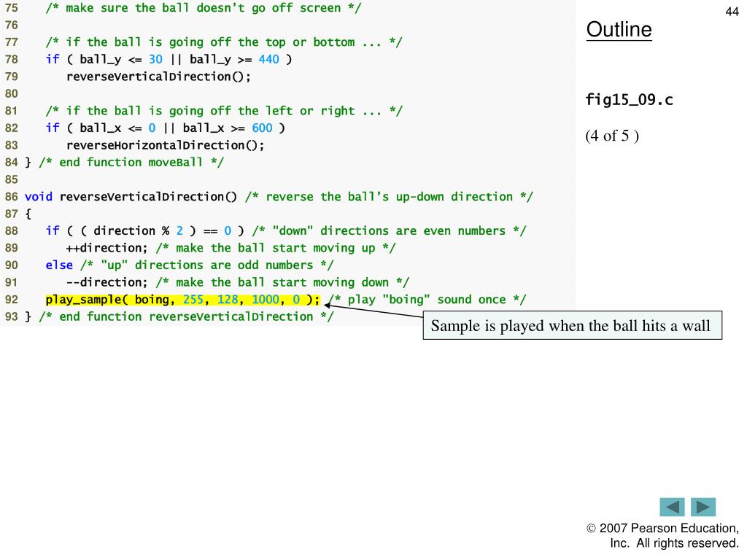This screenshot has width=747, height=560.
Task: Click comment 'play "boing" sound once' on line 92
Action: coord(427,300)
